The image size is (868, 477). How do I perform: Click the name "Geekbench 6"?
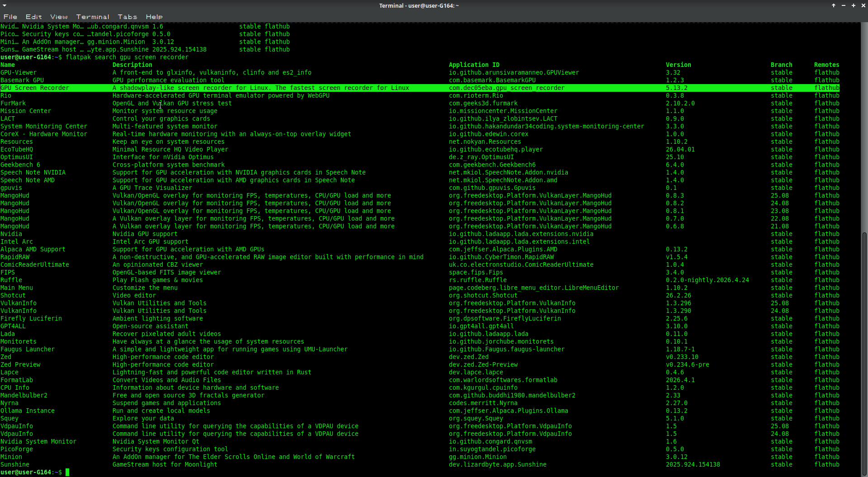coord(20,165)
